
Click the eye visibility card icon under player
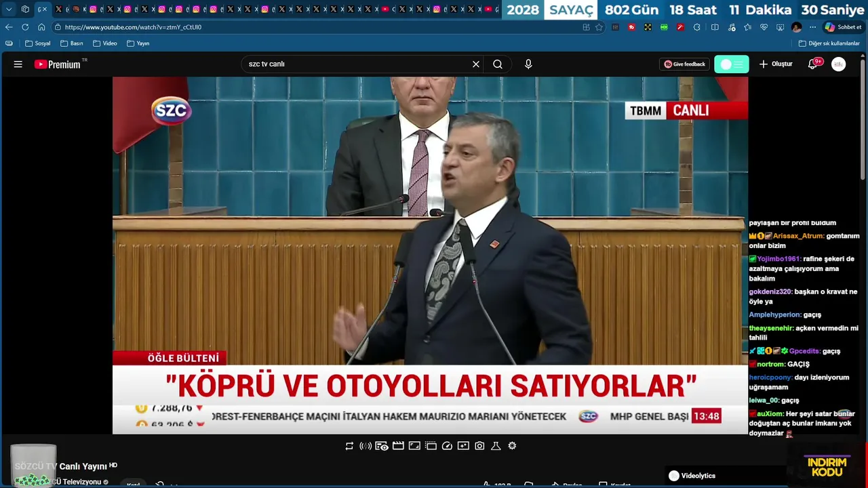click(382, 446)
